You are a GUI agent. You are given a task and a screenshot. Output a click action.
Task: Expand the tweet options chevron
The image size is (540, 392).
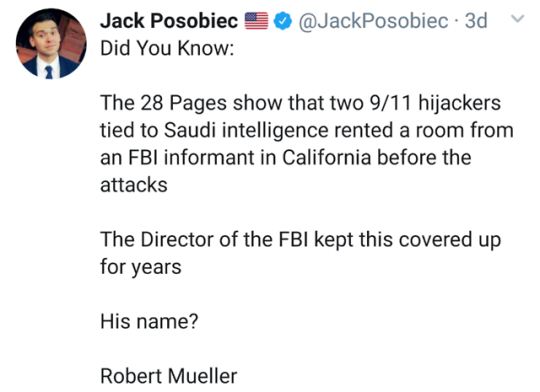coord(517,18)
